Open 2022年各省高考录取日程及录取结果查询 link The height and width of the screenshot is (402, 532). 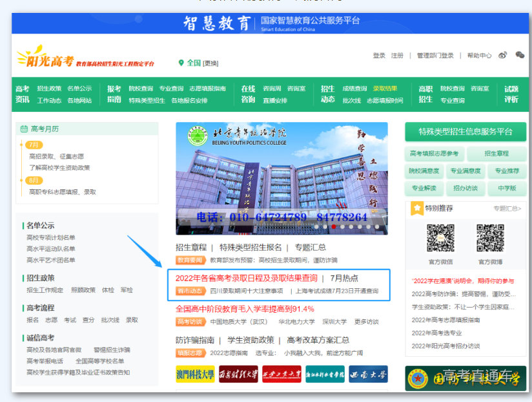246,278
